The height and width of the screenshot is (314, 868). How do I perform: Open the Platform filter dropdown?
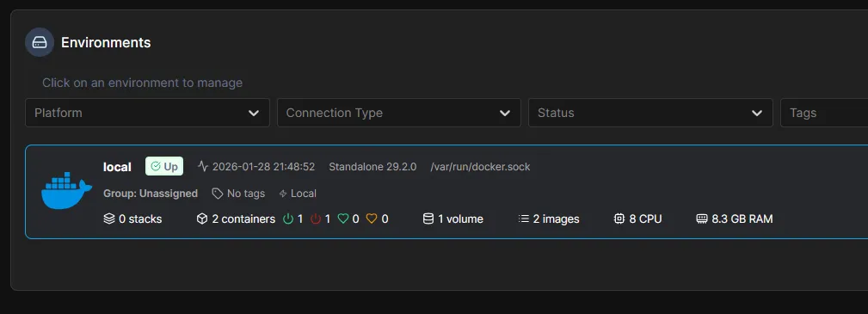(x=147, y=113)
